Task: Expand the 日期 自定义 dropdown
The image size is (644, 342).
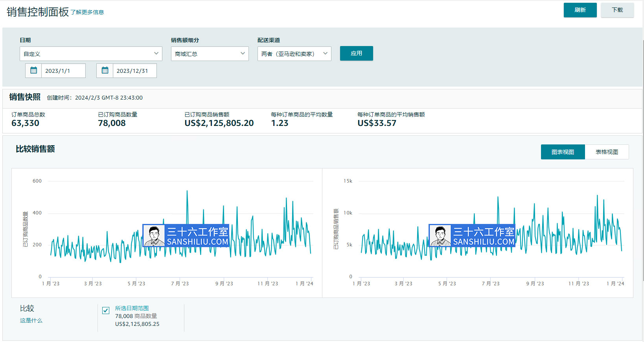Action: point(91,54)
